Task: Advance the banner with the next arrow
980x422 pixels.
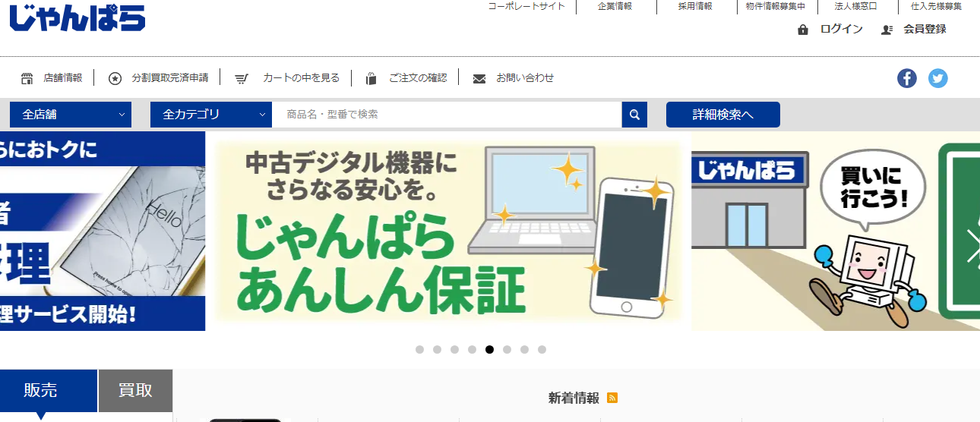Action: tap(972, 245)
